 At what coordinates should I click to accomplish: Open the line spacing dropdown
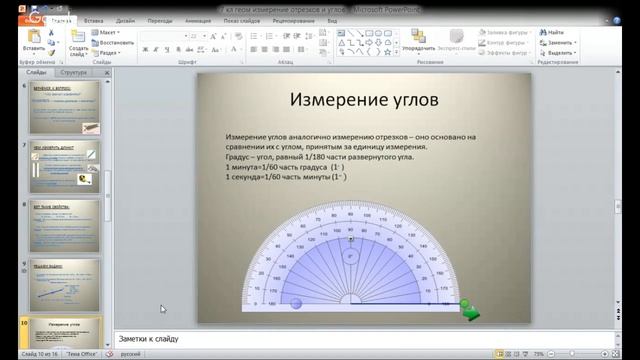tap(309, 37)
